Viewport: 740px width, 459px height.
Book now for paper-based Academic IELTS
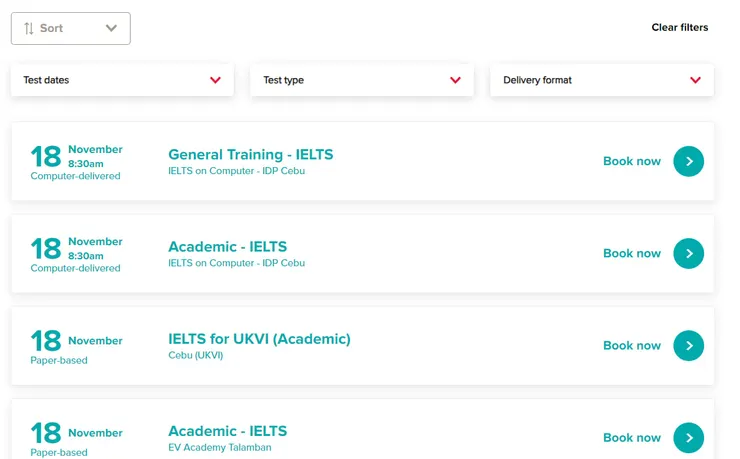click(632, 437)
